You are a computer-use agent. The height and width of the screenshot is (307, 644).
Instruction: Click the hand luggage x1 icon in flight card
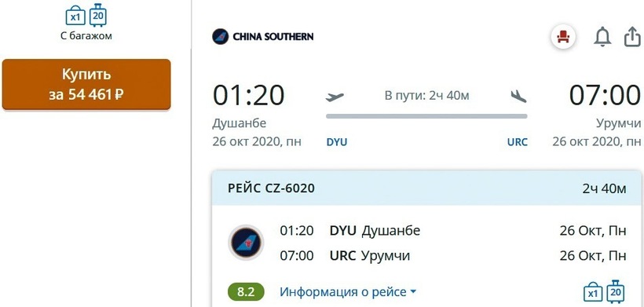(593, 292)
